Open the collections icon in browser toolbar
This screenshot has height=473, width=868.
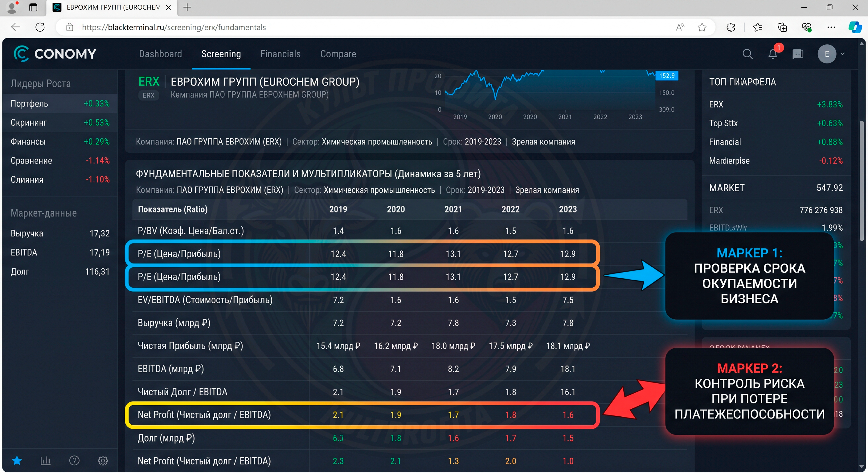782,27
